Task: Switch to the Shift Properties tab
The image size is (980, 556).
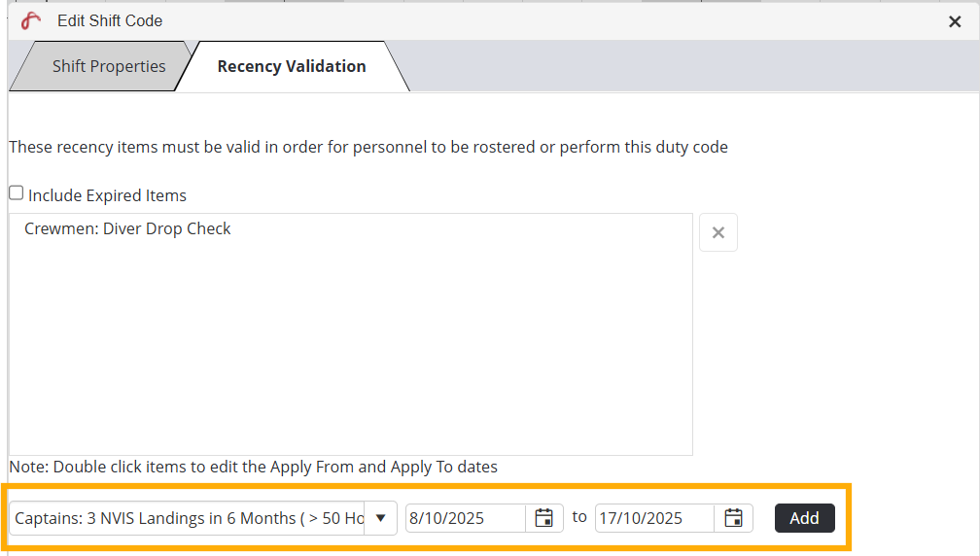Action: tap(108, 67)
